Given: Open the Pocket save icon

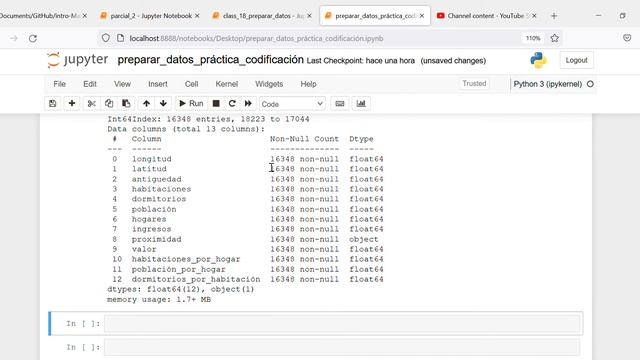Looking at the screenshot, I should (x=627, y=38).
